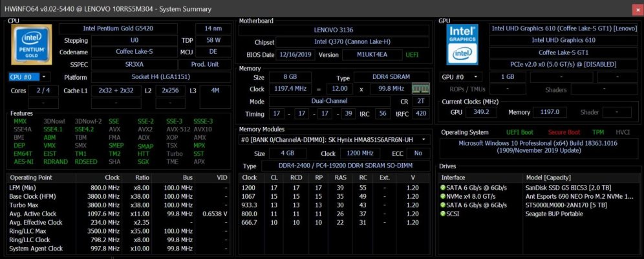Click the Cores value 2 / 4
The width and height of the screenshot is (644, 259).
point(43,91)
